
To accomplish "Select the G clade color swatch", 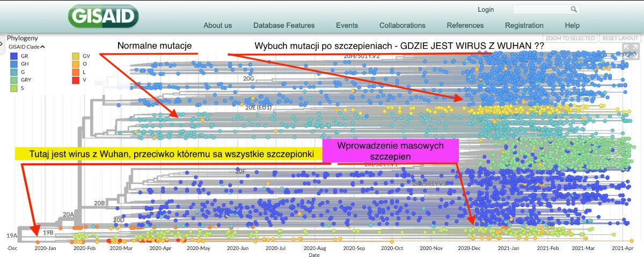I will (x=13, y=72).
